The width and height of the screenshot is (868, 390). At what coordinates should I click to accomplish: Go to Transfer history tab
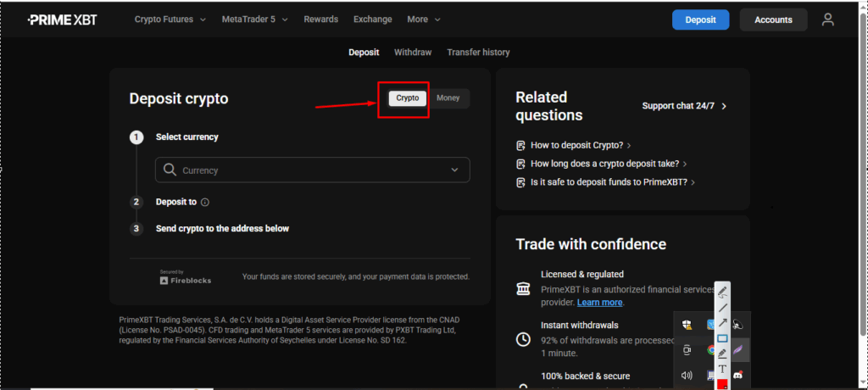pos(478,53)
